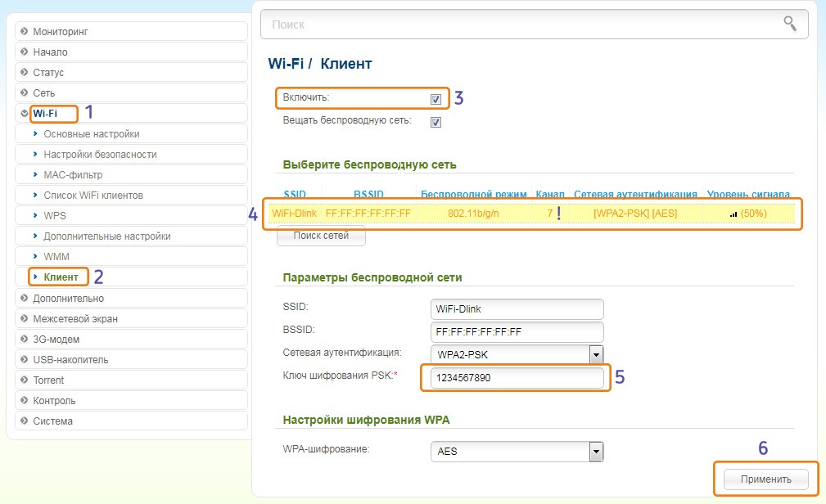
Task: Sort by BSSID column header
Action: (x=368, y=194)
